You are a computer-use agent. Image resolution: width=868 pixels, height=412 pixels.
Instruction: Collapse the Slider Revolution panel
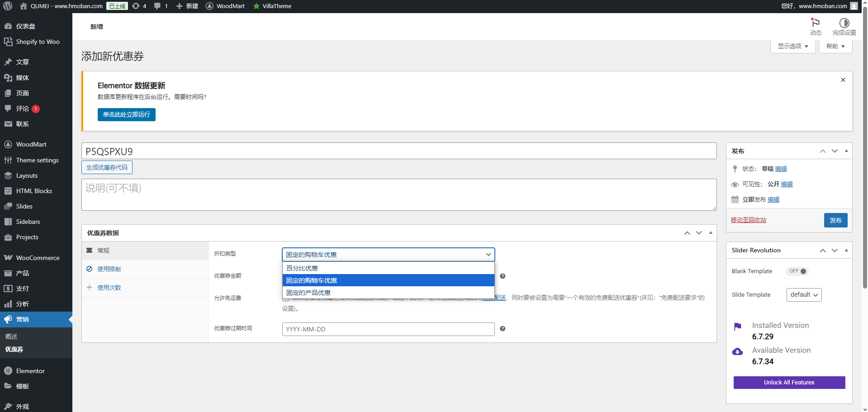coord(846,250)
